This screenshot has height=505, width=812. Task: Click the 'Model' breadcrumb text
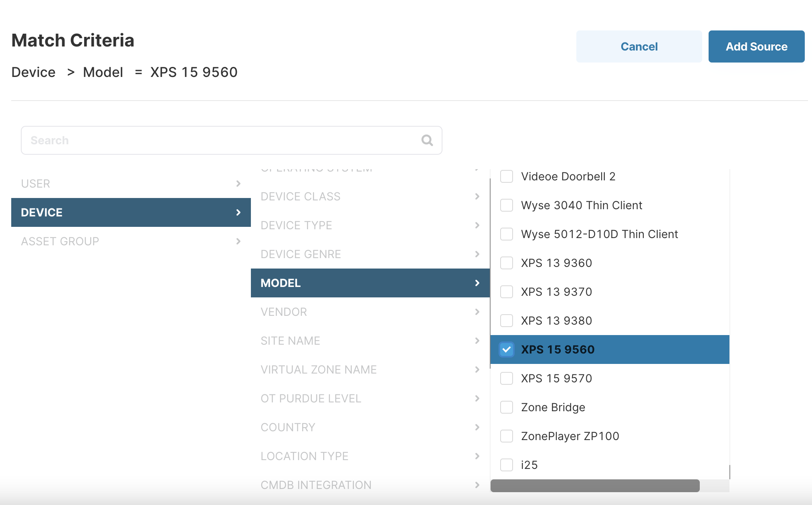point(103,72)
